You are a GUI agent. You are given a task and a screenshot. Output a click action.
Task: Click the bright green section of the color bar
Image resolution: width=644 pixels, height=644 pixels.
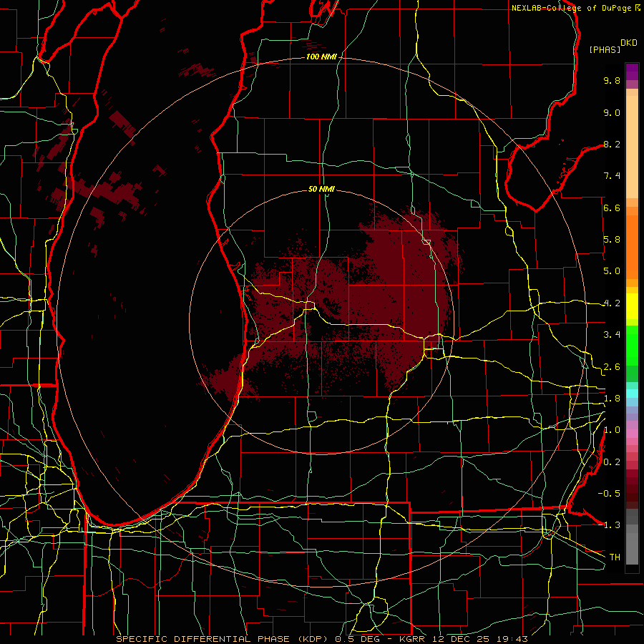(632, 345)
